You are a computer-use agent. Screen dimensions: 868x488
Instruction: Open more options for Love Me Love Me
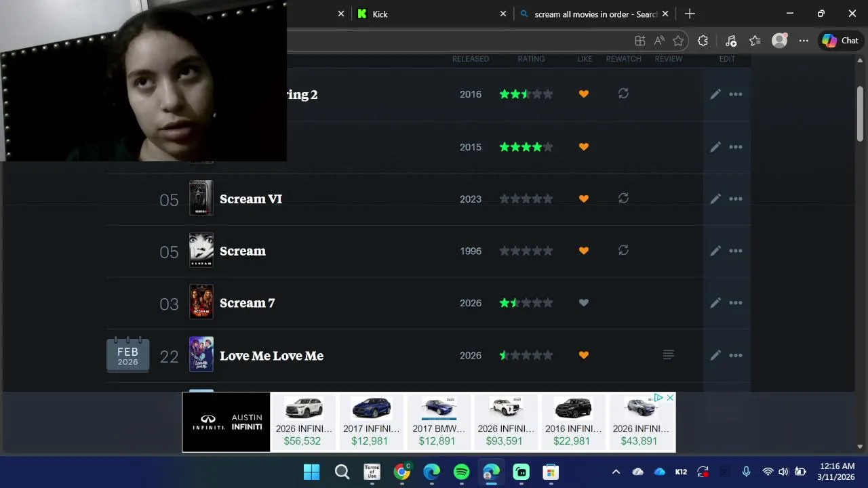(736, 355)
